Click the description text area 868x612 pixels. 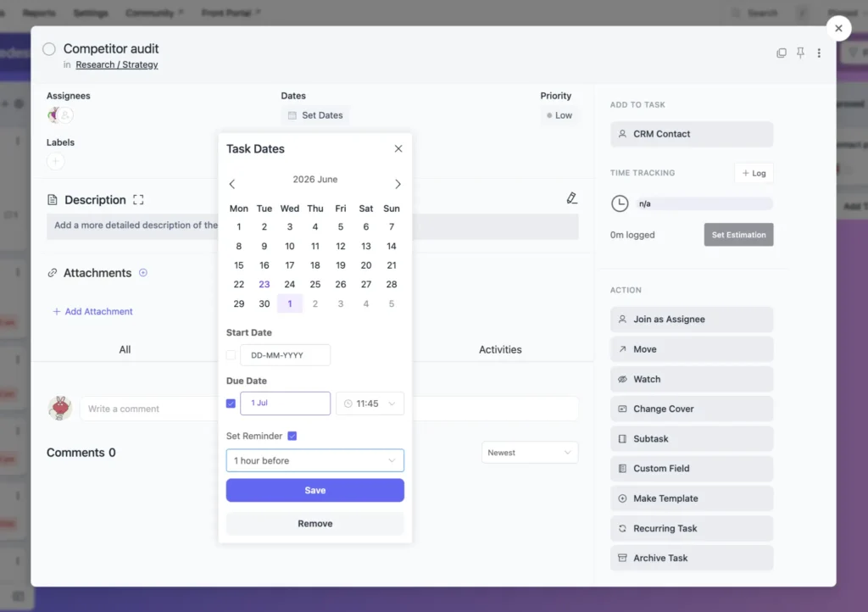[x=312, y=225]
